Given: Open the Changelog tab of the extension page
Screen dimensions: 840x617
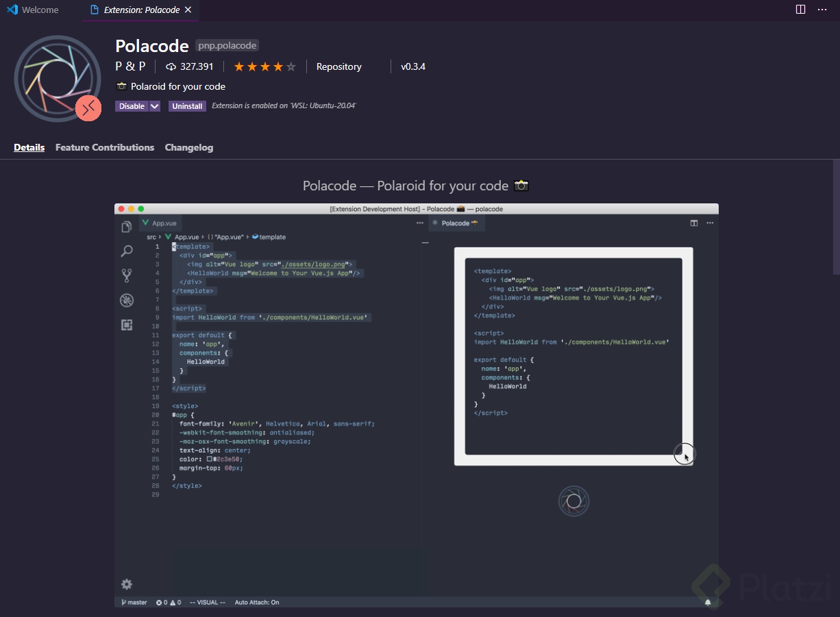Looking at the screenshot, I should 189,147.
